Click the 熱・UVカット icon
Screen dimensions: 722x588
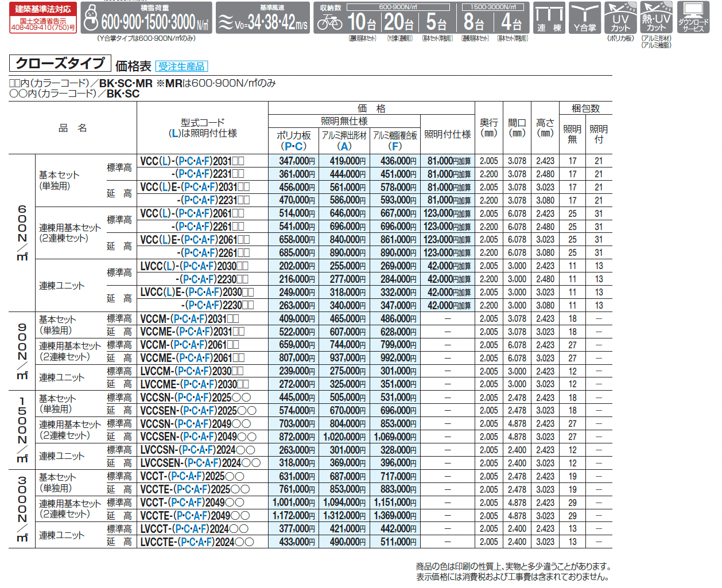click(x=656, y=17)
